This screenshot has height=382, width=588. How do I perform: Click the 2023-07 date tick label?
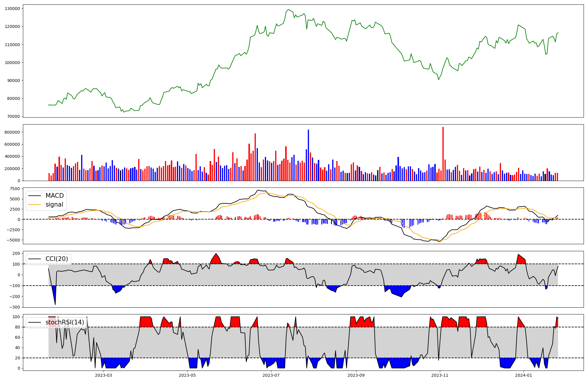271,375
